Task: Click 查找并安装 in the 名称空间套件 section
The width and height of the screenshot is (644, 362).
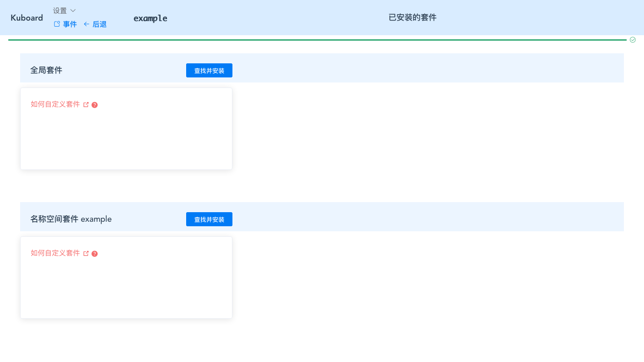Action: (209, 219)
